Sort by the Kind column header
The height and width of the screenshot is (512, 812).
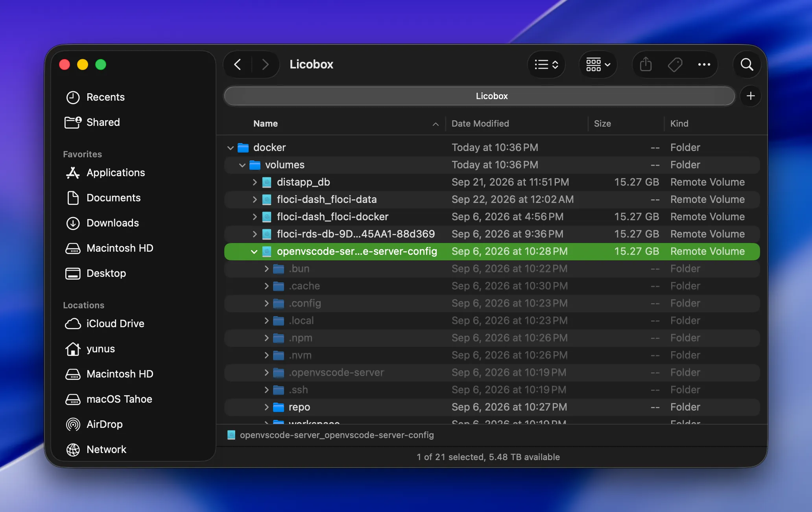pos(679,123)
